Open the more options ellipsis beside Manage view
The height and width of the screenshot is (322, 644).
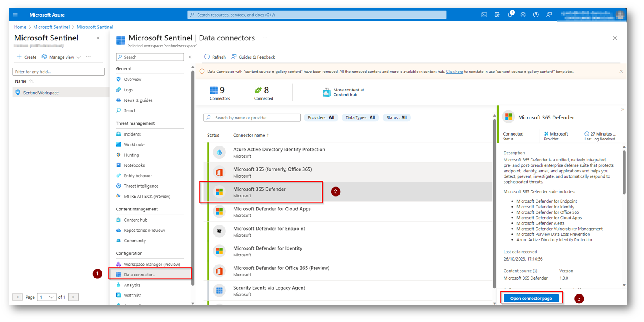(x=88, y=57)
